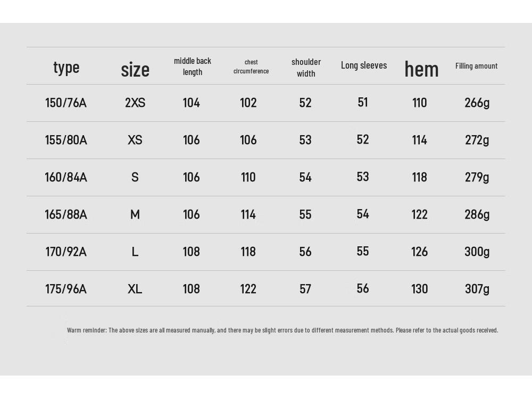This screenshot has width=532, height=399.
Task: Select the "chest circumference" header
Action: pos(251,66)
